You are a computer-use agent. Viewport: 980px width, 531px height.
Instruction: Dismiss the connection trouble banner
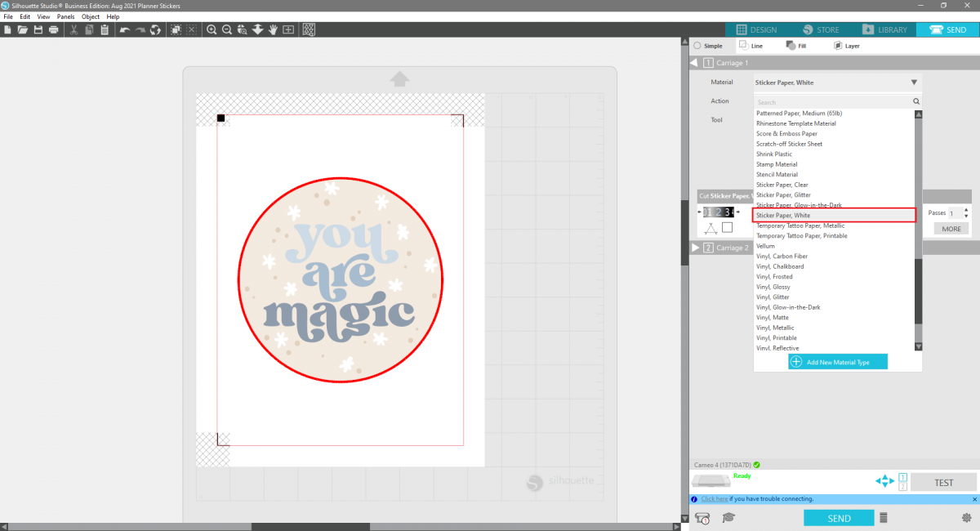point(974,499)
